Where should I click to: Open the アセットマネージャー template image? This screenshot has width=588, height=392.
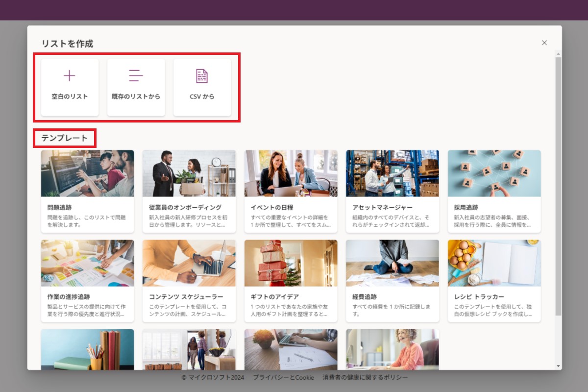[x=392, y=173]
